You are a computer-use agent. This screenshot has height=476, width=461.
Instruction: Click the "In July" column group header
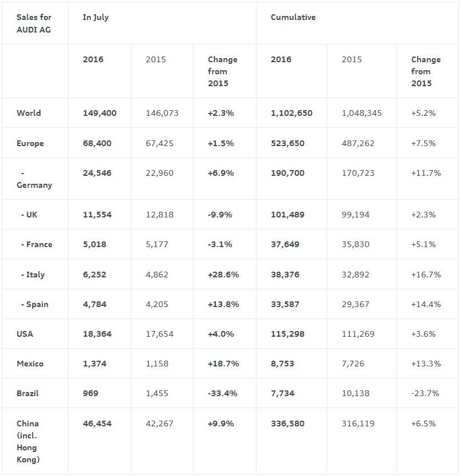pos(95,17)
